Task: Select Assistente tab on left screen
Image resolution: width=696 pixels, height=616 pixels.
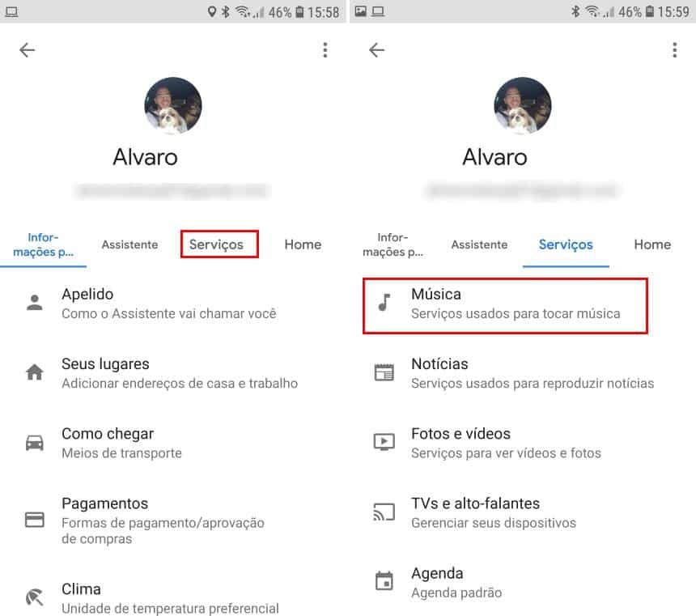Action: [129, 244]
